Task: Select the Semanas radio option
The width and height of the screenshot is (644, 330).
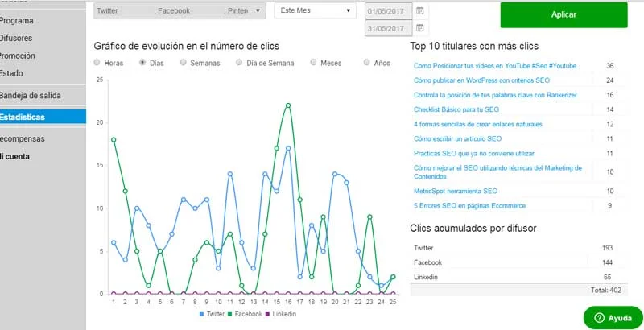Action: (184, 63)
